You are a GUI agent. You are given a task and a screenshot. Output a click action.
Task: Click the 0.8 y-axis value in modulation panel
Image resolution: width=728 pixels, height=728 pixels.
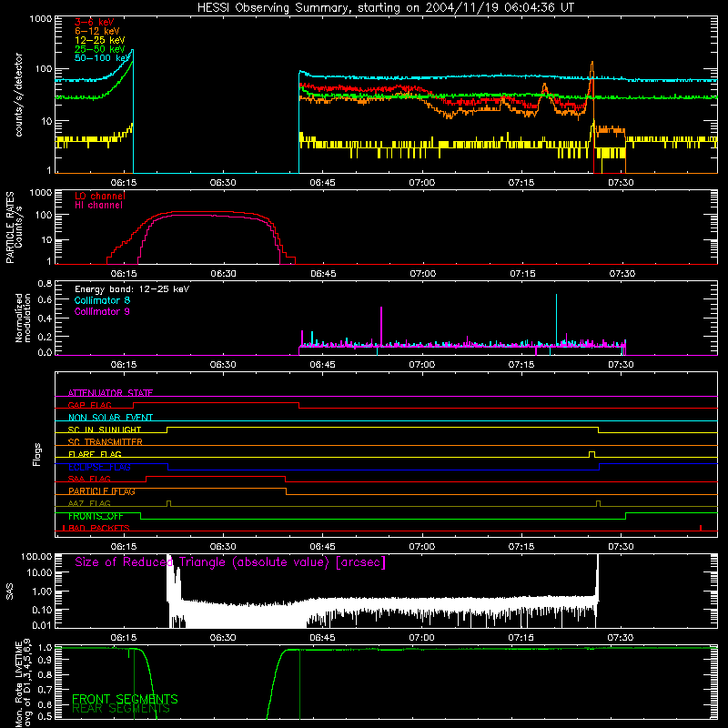45,283
